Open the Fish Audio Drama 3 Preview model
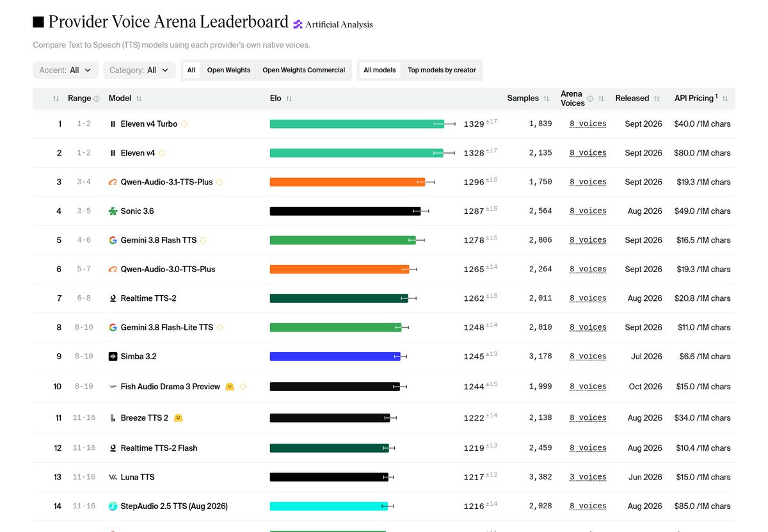768x532 pixels. click(x=170, y=387)
